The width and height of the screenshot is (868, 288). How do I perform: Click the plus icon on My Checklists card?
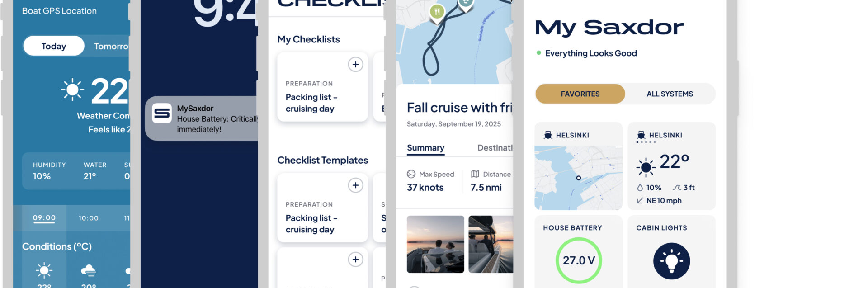click(x=356, y=65)
